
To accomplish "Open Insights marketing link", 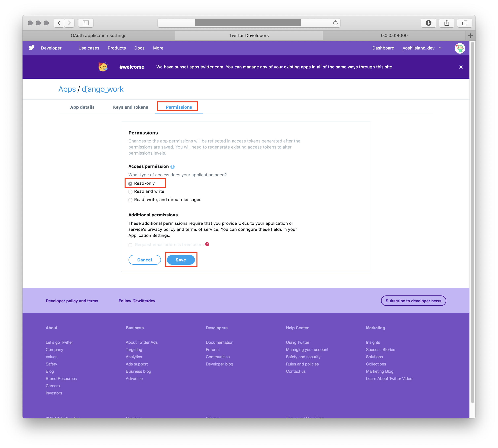I will click(x=373, y=342).
